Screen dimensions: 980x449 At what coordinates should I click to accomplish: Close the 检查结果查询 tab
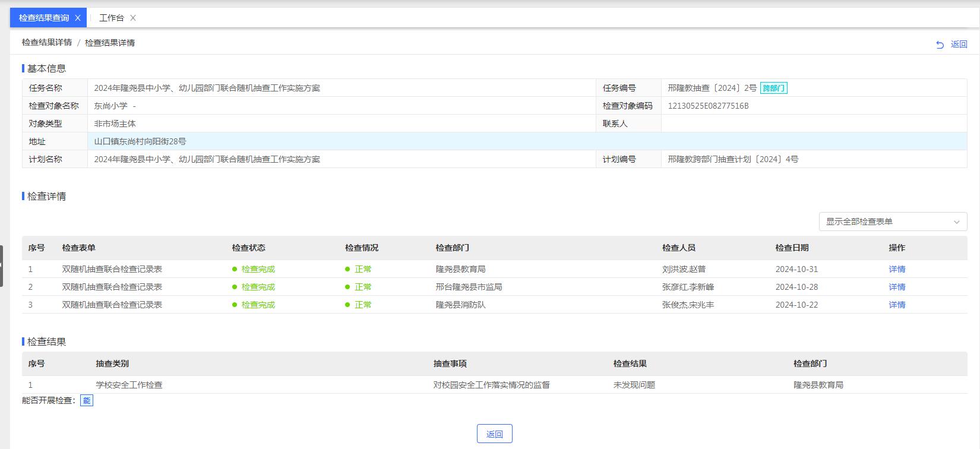click(78, 18)
